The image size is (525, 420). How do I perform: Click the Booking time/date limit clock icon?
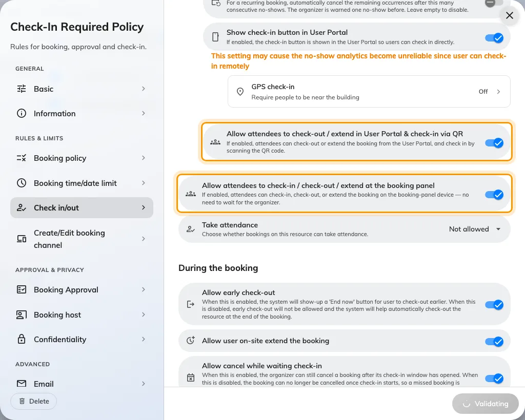click(x=22, y=183)
